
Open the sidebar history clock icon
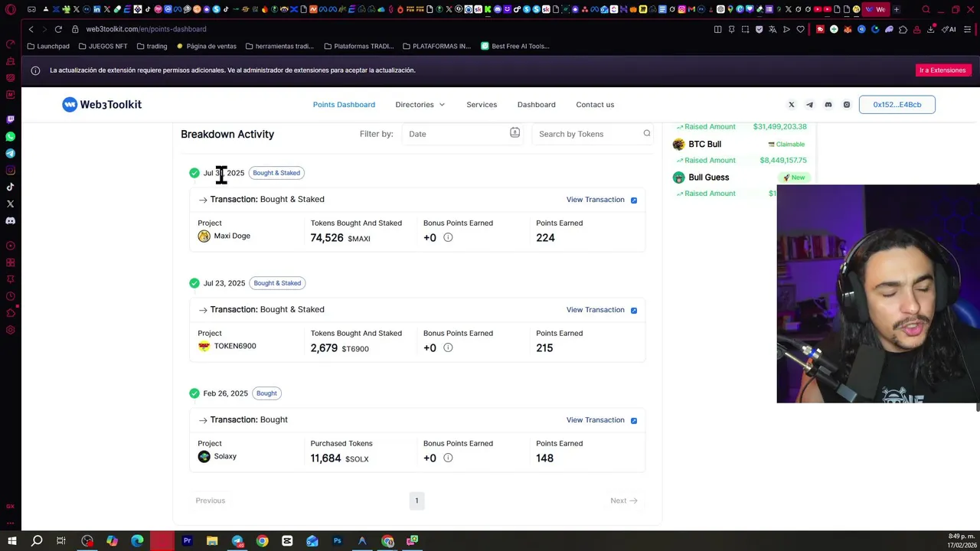pyautogui.click(x=10, y=296)
